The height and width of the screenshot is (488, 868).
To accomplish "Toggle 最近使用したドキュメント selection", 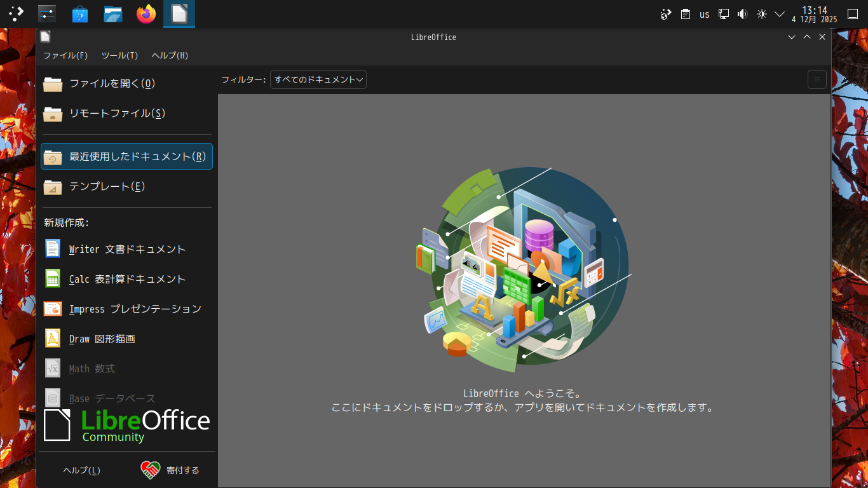I will pyautogui.click(x=126, y=156).
